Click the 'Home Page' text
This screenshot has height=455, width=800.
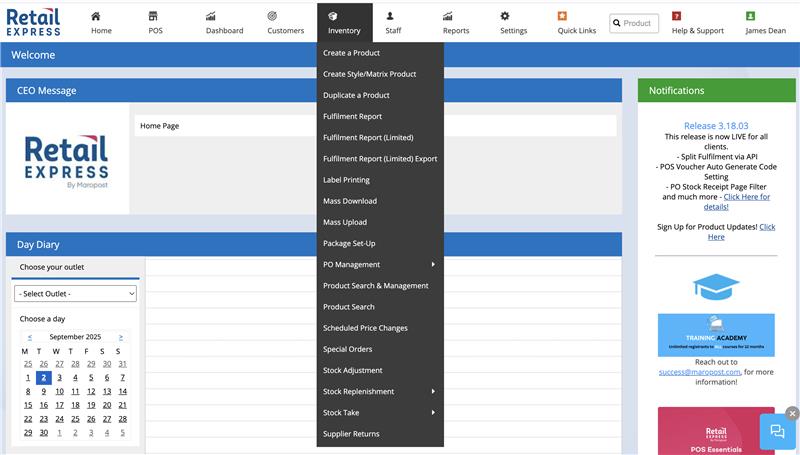160,126
